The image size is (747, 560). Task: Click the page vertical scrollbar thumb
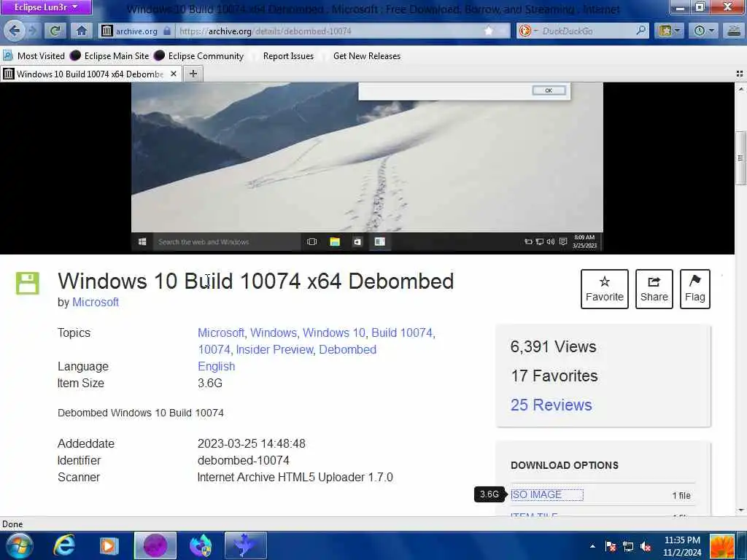click(x=740, y=158)
